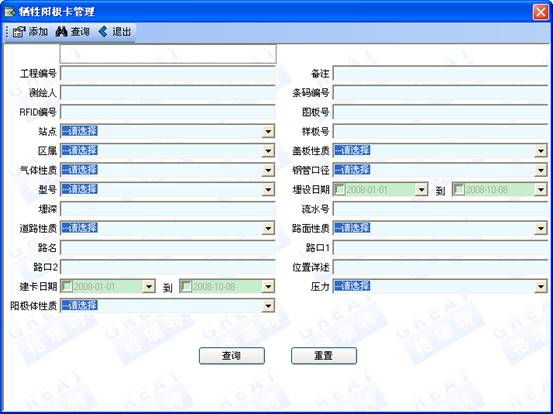
Task: Click the toolbar drag grip handle
Action: [x=7, y=32]
